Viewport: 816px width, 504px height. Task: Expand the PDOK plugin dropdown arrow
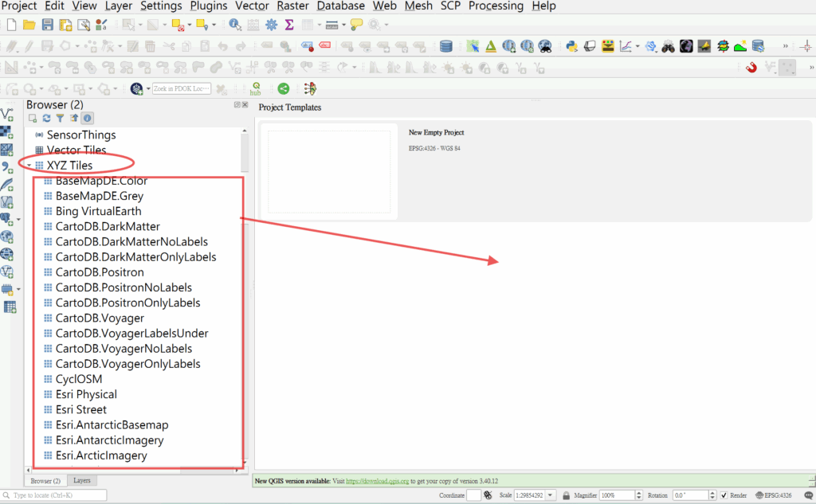(x=148, y=88)
